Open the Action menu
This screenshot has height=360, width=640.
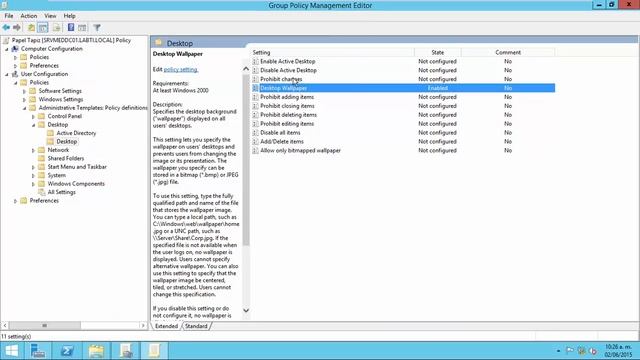(x=29, y=16)
